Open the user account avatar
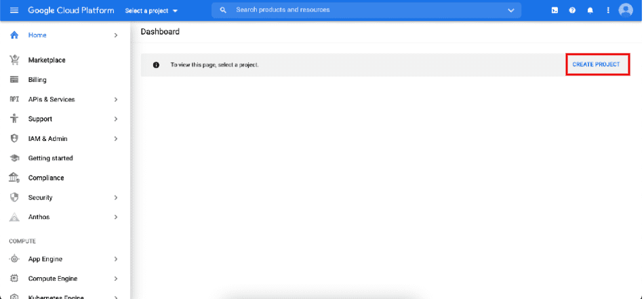Viewport: 644px width, 299px height. (626, 10)
